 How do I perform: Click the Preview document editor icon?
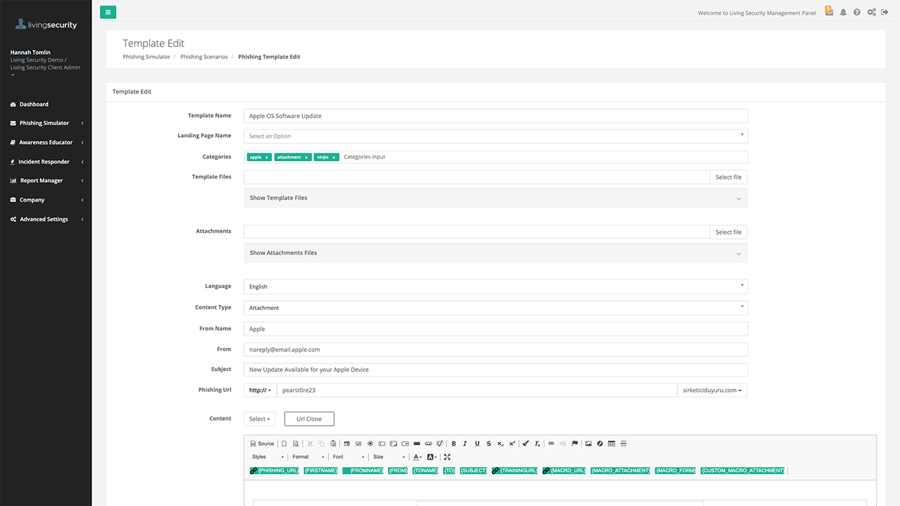pos(296,443)
